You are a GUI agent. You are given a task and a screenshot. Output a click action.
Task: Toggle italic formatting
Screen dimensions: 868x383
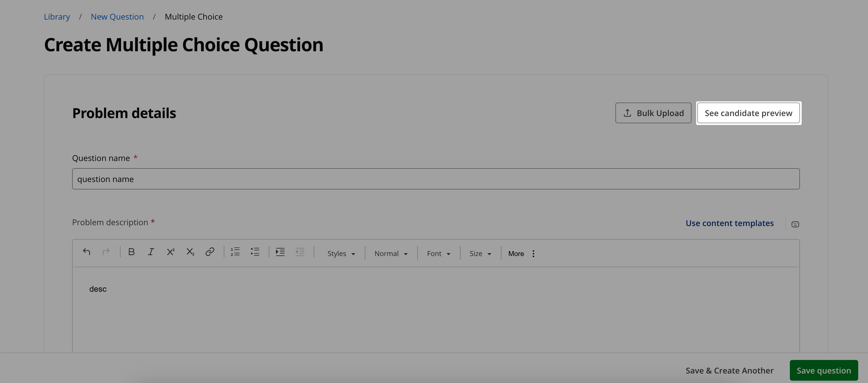click(151, 252)
